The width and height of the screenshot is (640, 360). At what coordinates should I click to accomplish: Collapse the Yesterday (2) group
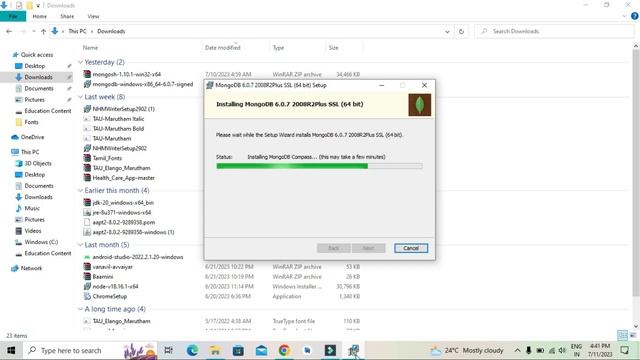(80, 62)
